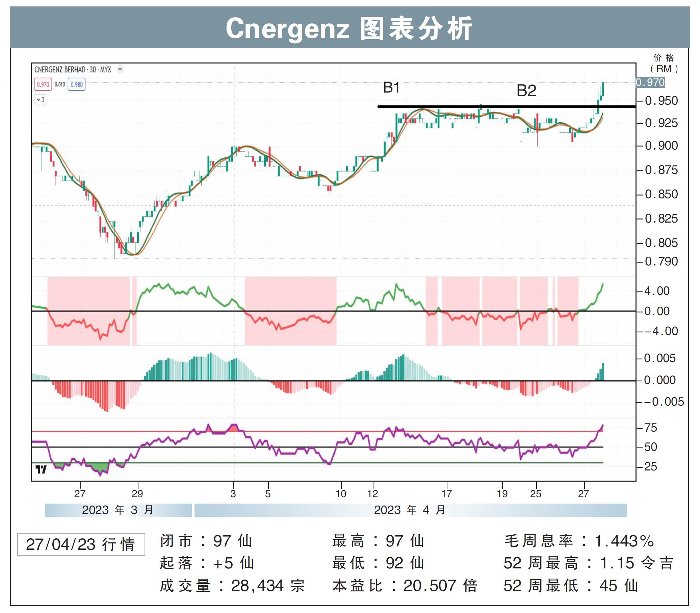Viewport: 700px width, 613px height.
Task: Click the blue 0.980 buy price box
Action: 77,84
